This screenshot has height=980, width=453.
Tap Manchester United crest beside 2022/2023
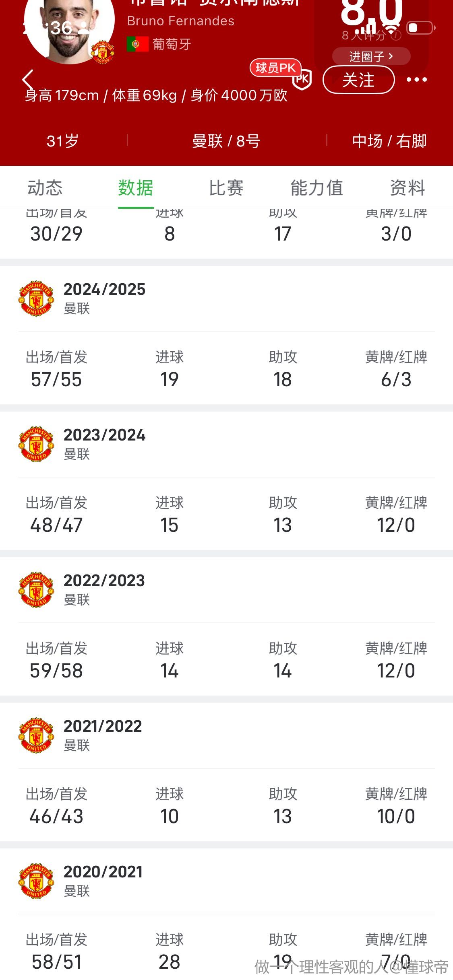coord(36,589)
